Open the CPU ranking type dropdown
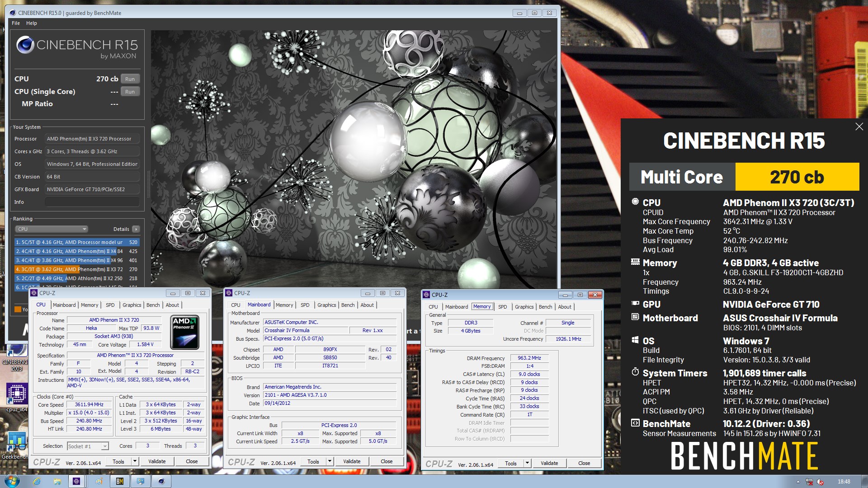 [x=52, y=229]
